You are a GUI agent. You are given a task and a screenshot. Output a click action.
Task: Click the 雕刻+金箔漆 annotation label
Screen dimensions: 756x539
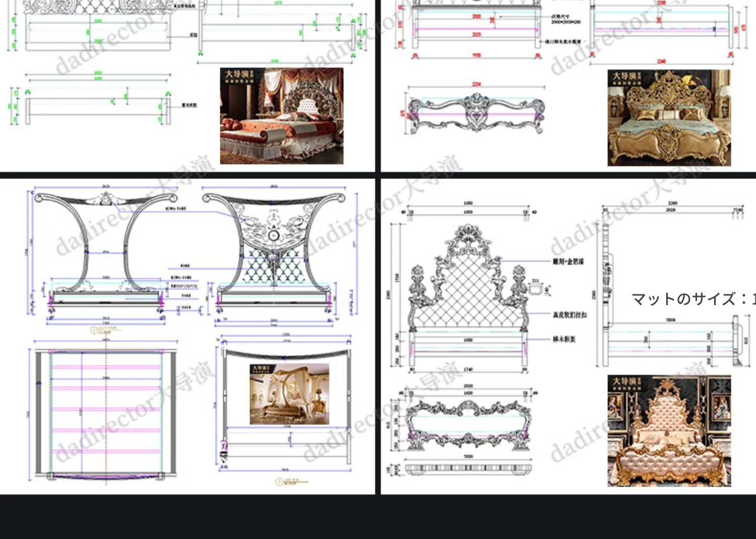point(568,261)
